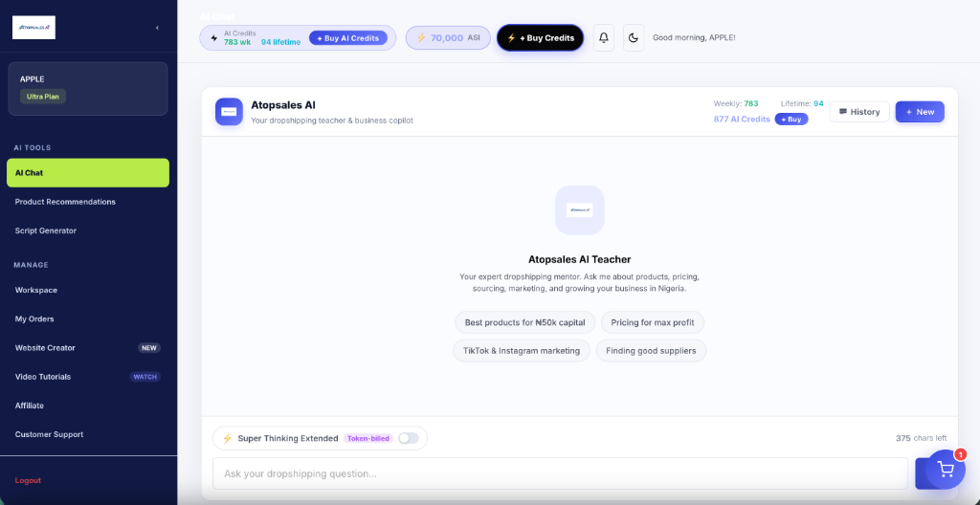This screenshot has height=505, width=980.
Task: Go to Workspace
Action: [x=88, y=290]
